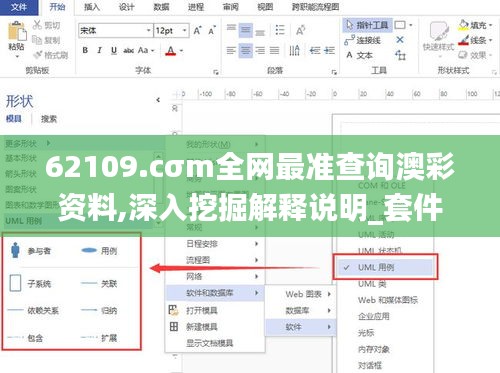The image size is (500, 373).
Task: Select the Pointer Tool (指针工具)
Action: point(367,25)
